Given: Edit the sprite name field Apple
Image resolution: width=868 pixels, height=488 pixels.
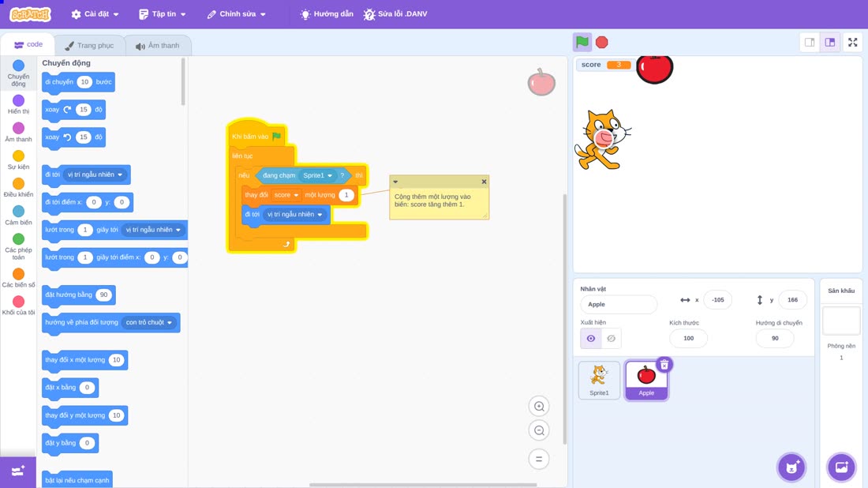Looking at the screenshot, I should (x=619, y=304).
